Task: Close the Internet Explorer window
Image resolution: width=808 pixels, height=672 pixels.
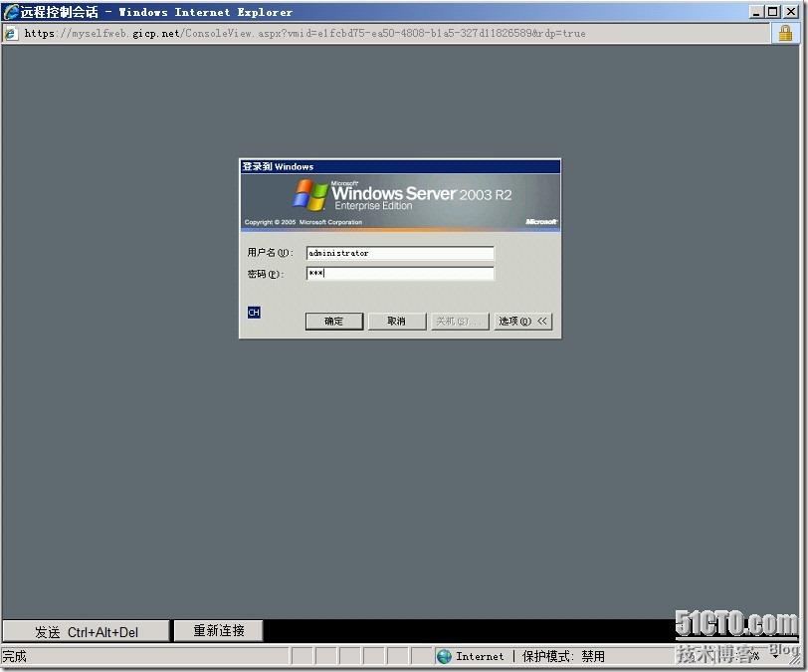Action: point(790,11)
